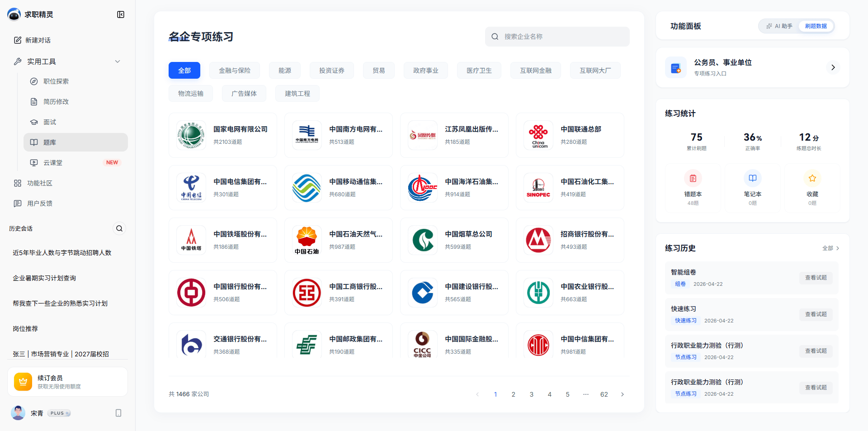Select the 互联网大厂 category tab
This screenshot has width=868, height=431.
595,71
